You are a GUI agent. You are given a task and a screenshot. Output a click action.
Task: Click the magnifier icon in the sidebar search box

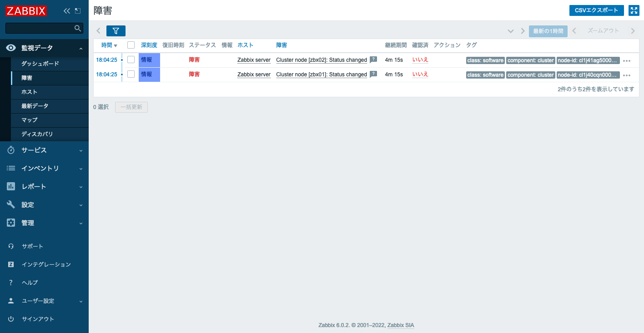pyautogui.click(x=77, y=28)
